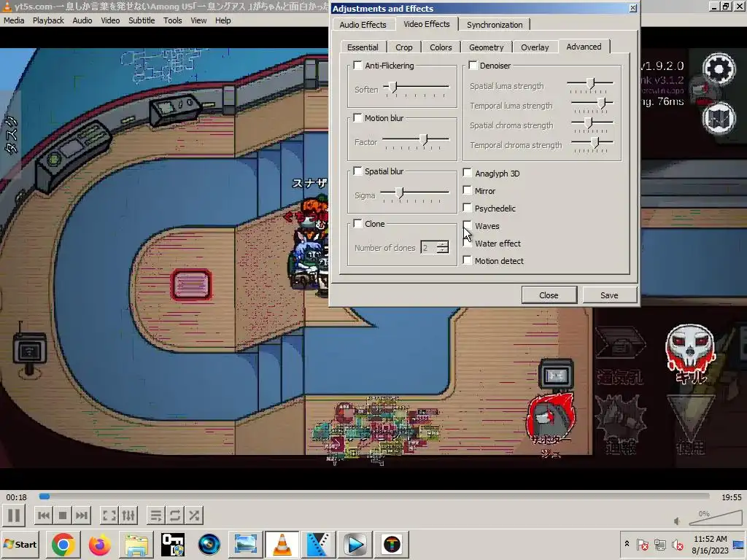Open the Subtitle menu
This screenshot has height=560, width=747.
point(142,20)
